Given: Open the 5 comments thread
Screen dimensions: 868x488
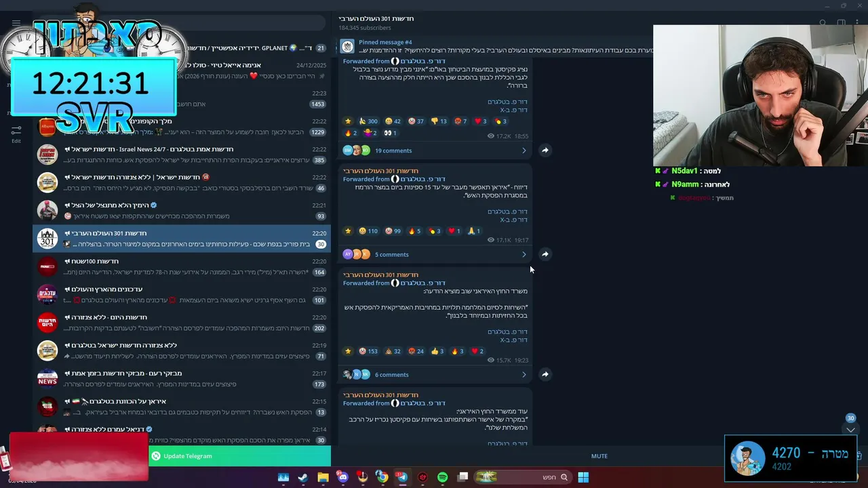Looking at the screenshot, I should [x=435, y=254].
